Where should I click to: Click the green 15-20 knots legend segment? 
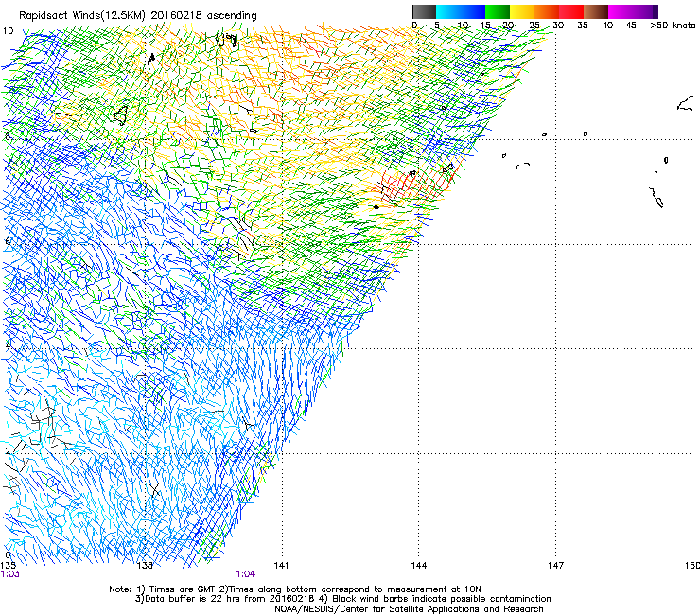498,11
